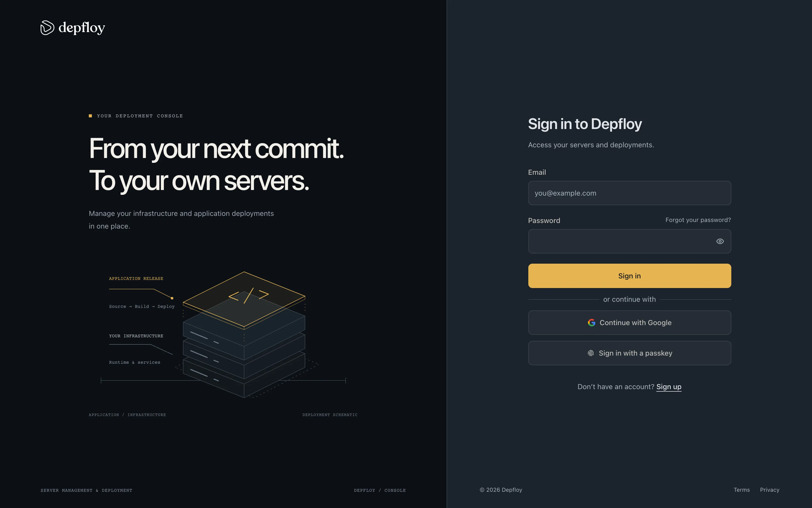Screen dimensions: 812x508
Task: Click the Password field label
Action: tap(544, 221)
